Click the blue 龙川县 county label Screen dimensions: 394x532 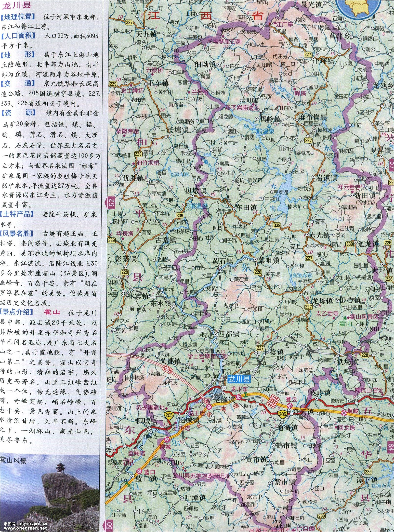(x=239, y=379)
